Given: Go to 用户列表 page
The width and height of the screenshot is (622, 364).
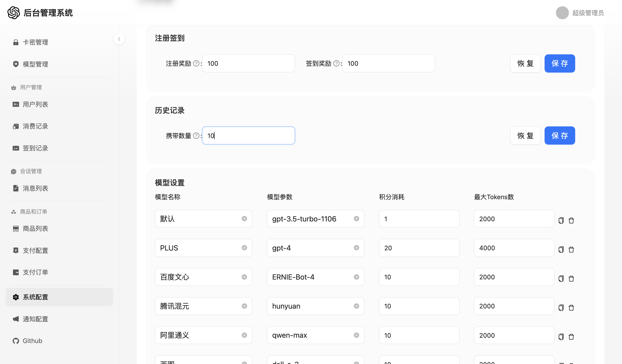Looking at the screenshot, I should [35, 104].
